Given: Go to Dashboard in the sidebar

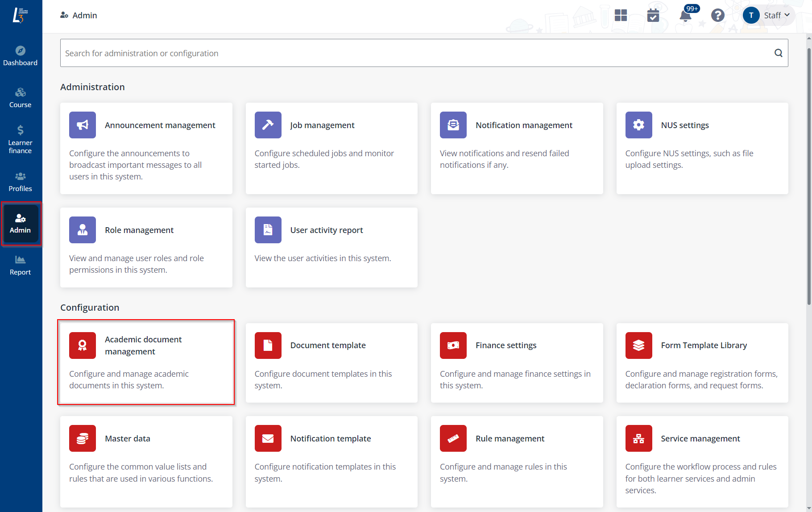Looking at the screenshot, I should click(21, 56).
